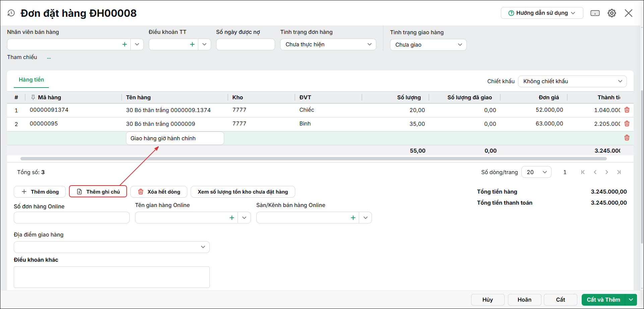Add a new Tên gian hàng Online with plus icon
The image size is (644, 309).
[x=232, y=218]
